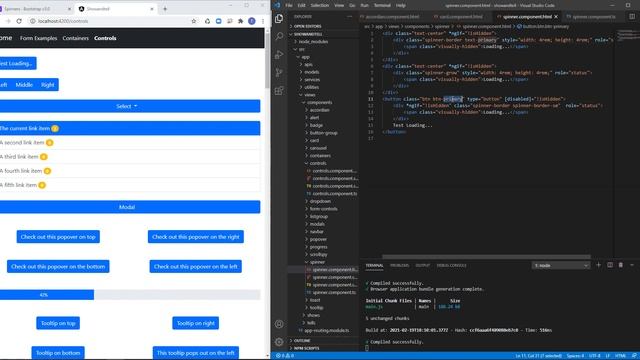Click the blue Modal button
This screenshot has height=360, width=640.
pos(127,207)
